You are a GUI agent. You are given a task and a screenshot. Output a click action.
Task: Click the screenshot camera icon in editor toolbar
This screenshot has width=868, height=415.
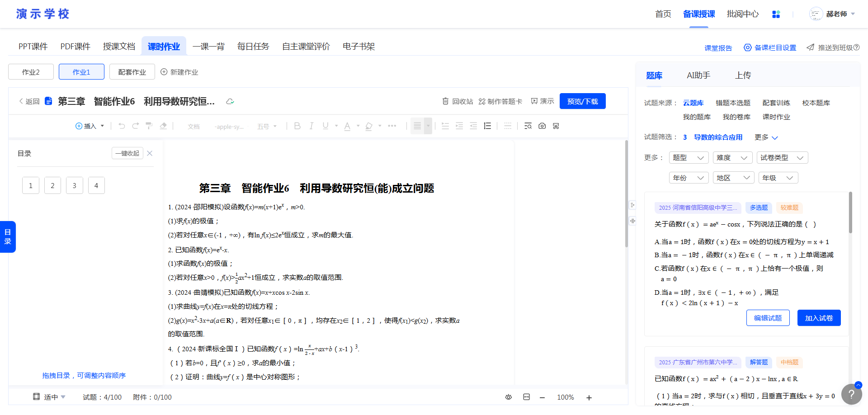(542, 126)
